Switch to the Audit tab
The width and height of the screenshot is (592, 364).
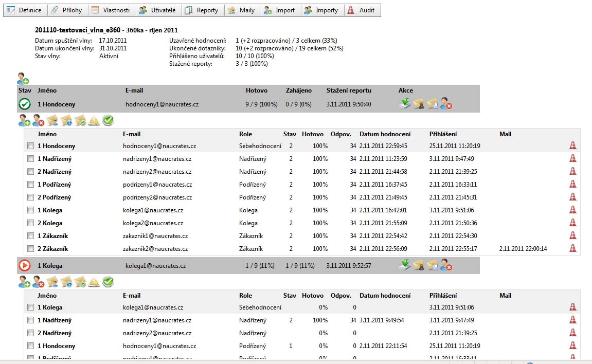tap(362, 10)
